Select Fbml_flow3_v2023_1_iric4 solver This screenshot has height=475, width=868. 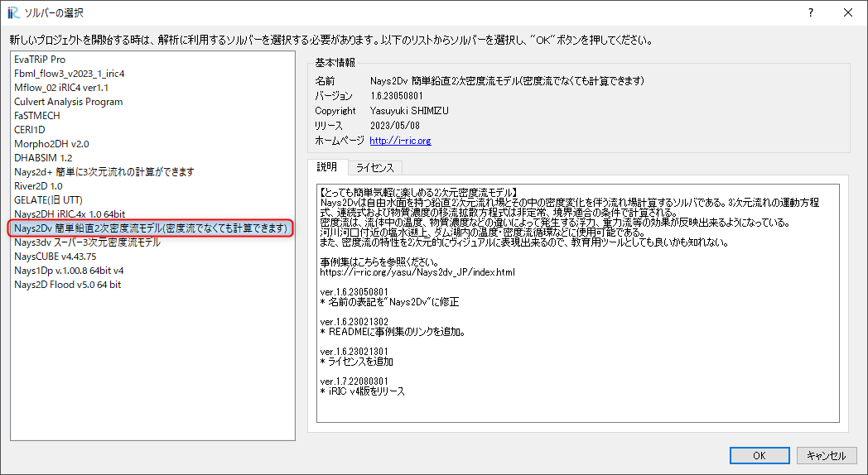152,74
